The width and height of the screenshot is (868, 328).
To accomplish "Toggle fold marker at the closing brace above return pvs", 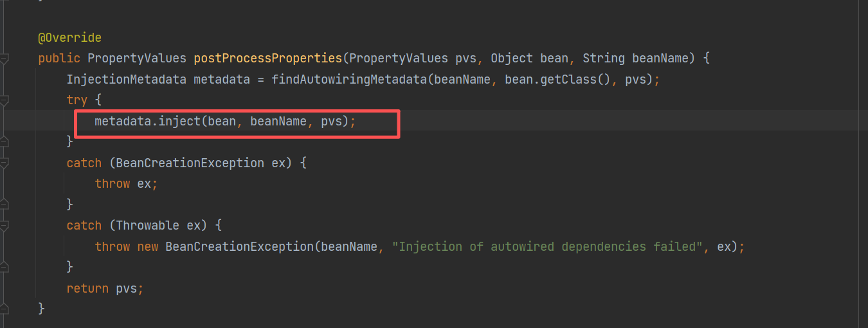I will 4,266.
